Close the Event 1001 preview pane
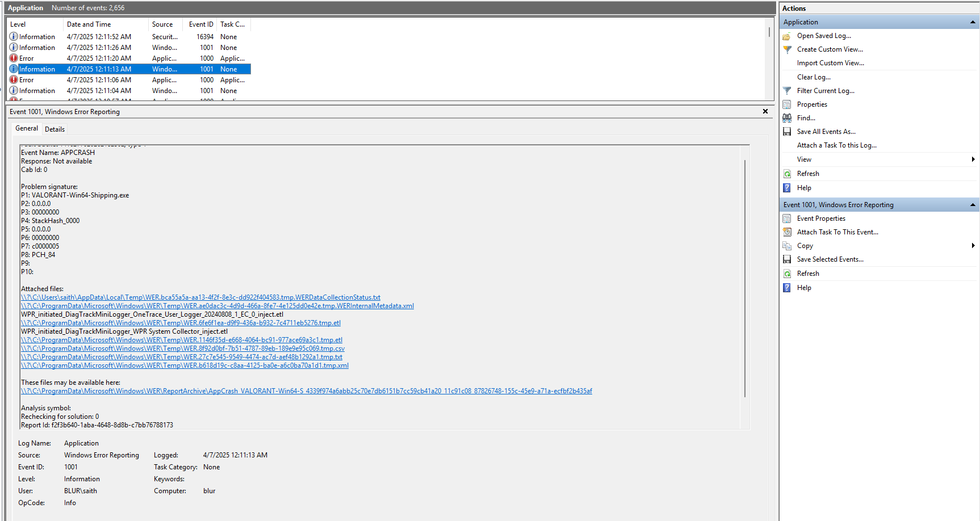 (x=765, y=111)
